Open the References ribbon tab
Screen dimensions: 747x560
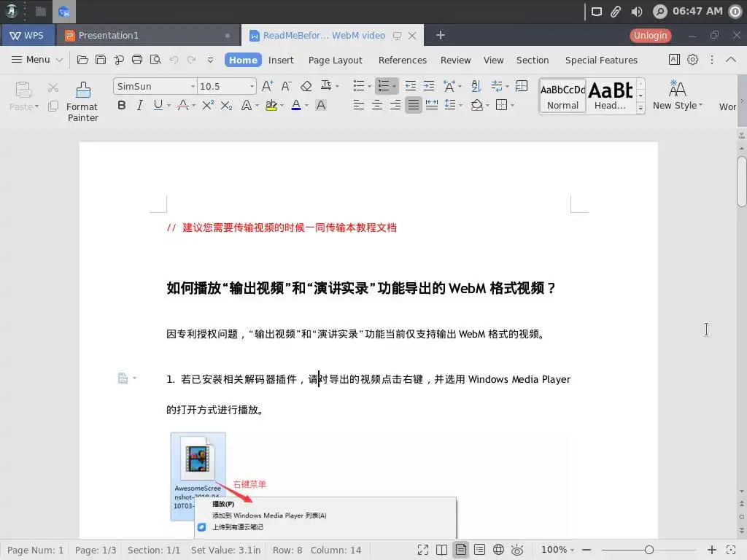point(403,60)
